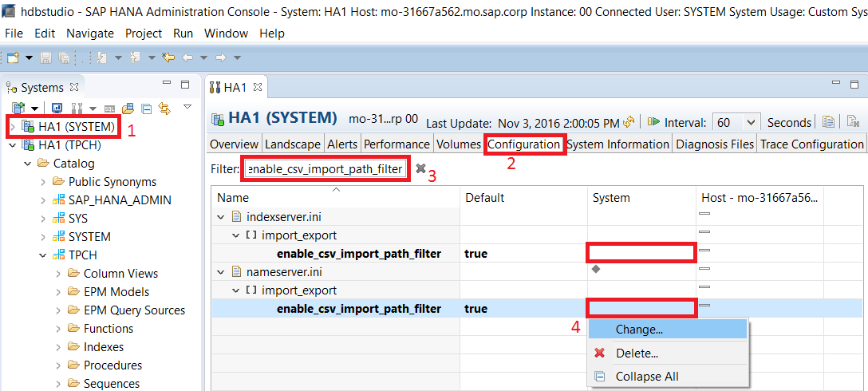868x391 pixels.
Task: Click the Last Edit Location yellow arrow
Action: (168, 57)
